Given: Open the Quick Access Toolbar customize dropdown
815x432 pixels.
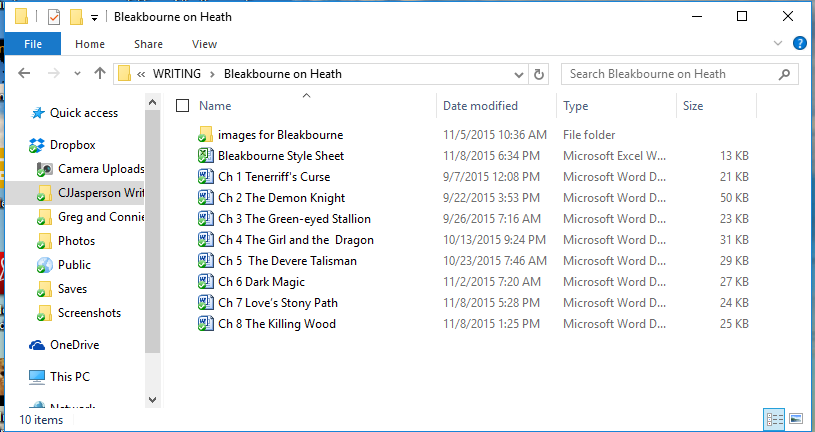Looking at the screenshot, I should [x=94, y=17].
